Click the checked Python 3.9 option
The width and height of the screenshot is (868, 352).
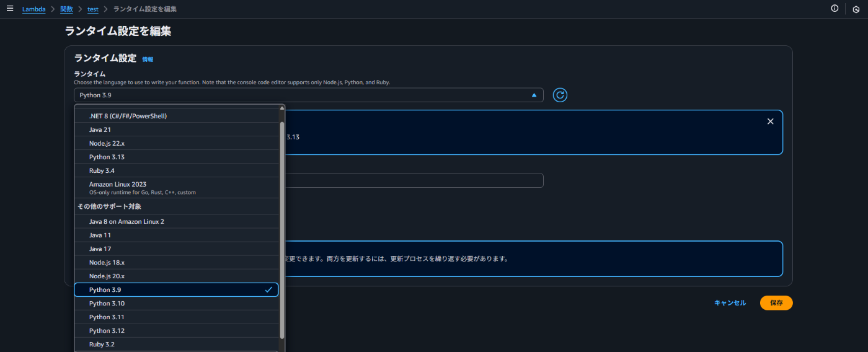[x=177, y=289]
